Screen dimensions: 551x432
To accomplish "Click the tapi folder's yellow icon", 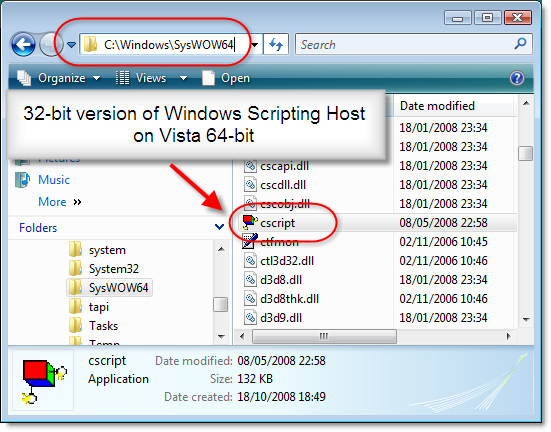I will 75,306.
